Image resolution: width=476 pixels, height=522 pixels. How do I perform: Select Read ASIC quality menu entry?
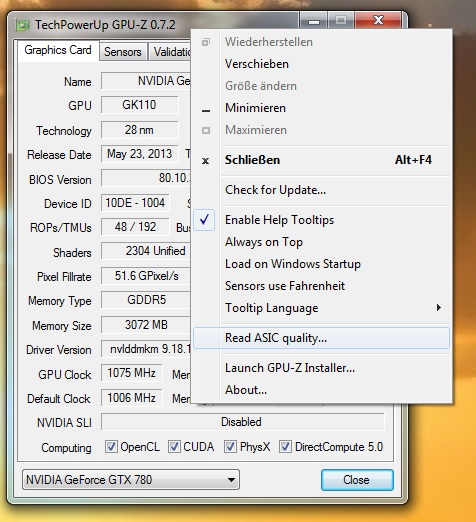point(321,338)
